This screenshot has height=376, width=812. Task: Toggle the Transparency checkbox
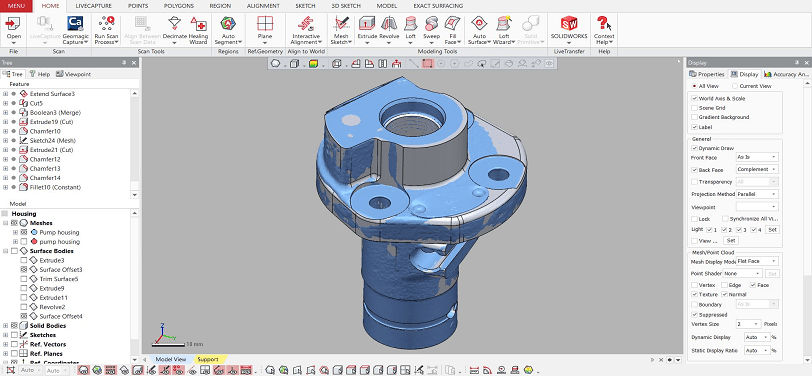click(x=694, y=182)
